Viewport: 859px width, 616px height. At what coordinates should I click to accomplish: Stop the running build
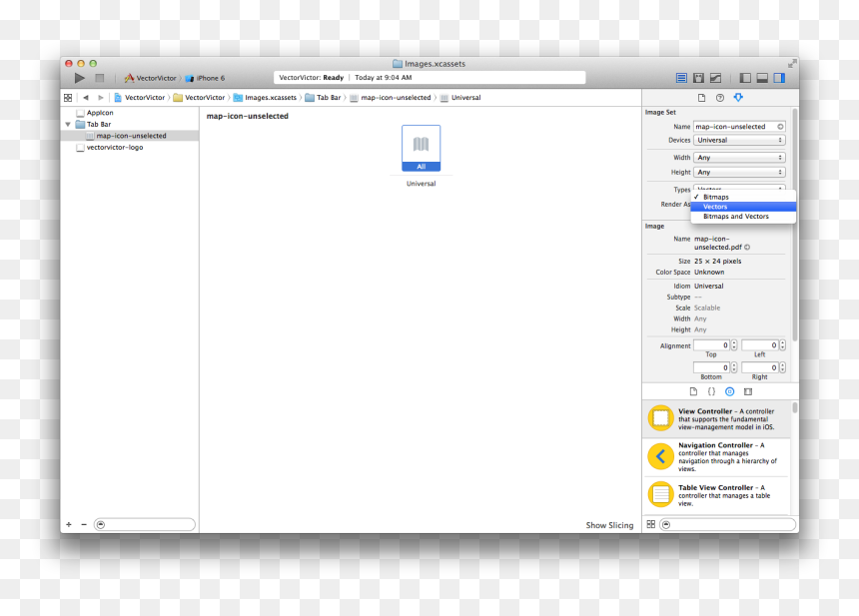tap(99, 78)
